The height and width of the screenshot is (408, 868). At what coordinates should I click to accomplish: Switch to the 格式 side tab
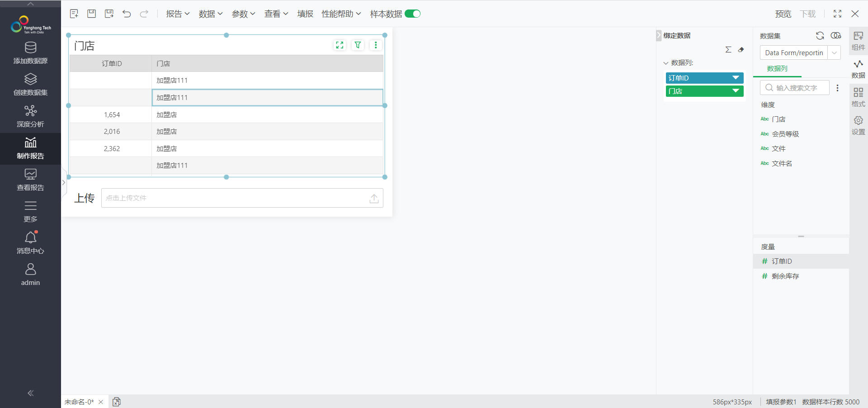tap(858, 97)
